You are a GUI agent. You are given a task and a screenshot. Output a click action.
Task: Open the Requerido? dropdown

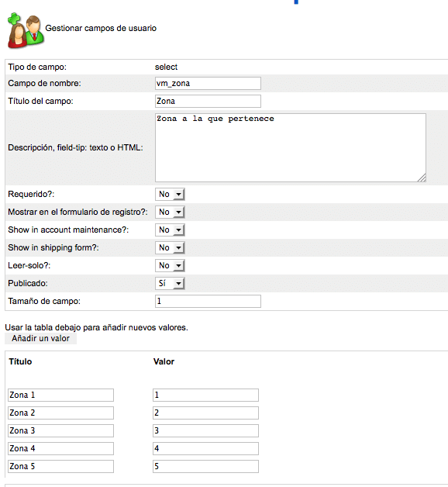(x=170, y=195)
